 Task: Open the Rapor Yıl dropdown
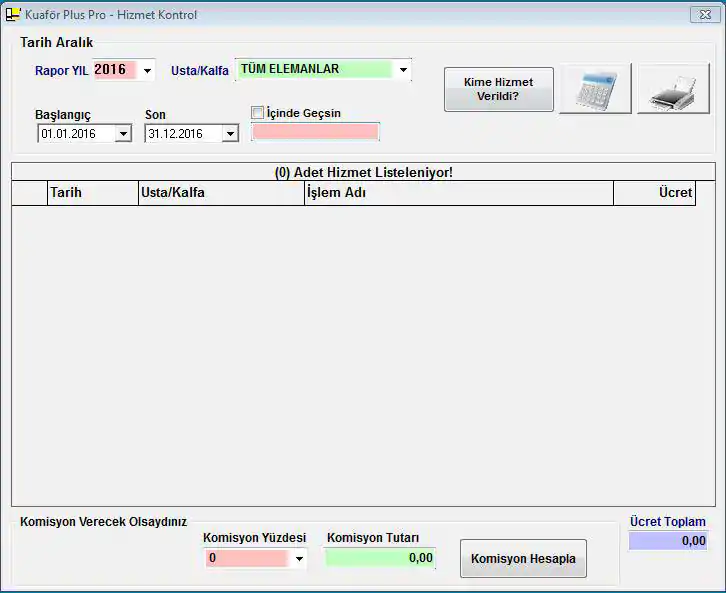(148, 71)
